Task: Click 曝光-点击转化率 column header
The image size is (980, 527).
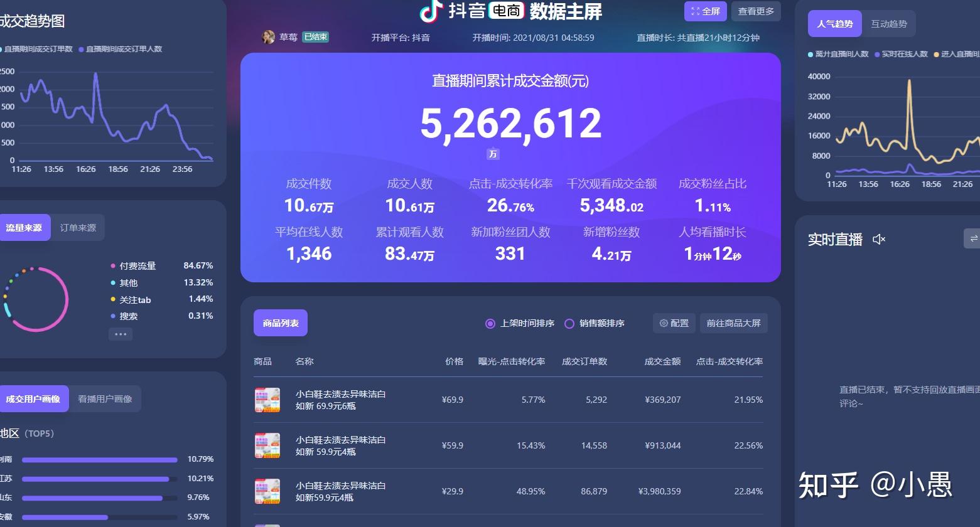Action: pyautogui.click(x=512, y=361)
